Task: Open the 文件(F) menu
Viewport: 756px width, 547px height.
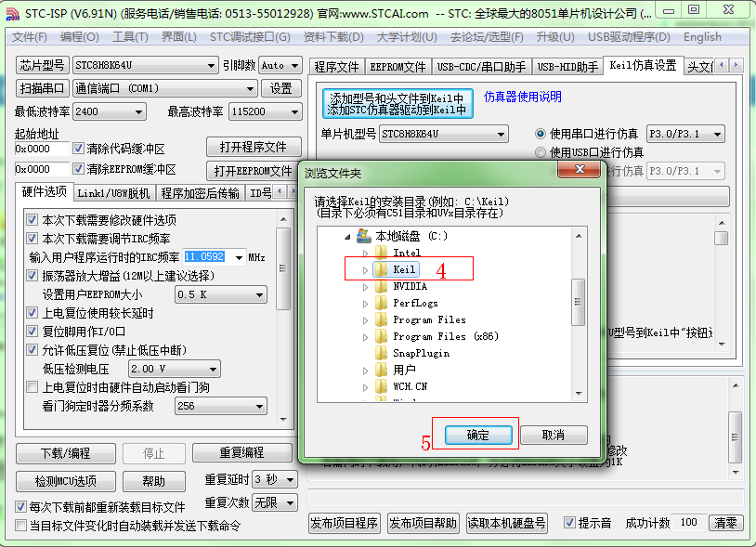Action: [30, 37]
